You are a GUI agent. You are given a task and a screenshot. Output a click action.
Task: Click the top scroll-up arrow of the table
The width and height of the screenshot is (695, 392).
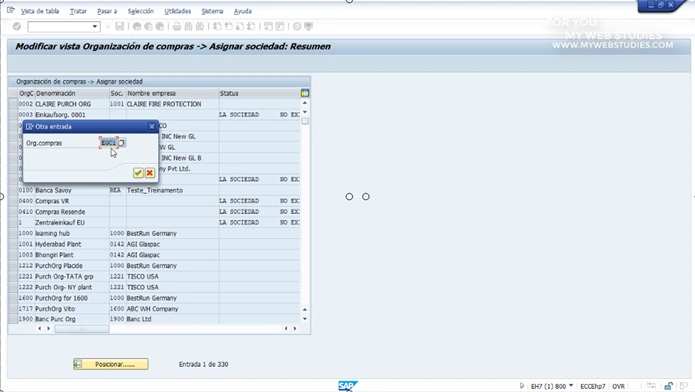(305, 103)
